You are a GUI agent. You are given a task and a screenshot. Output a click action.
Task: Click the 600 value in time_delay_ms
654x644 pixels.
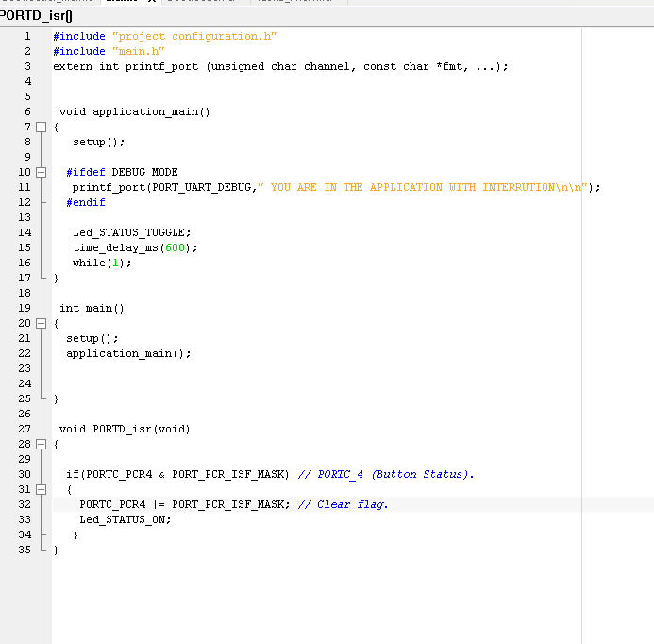[x=175, y=247]
